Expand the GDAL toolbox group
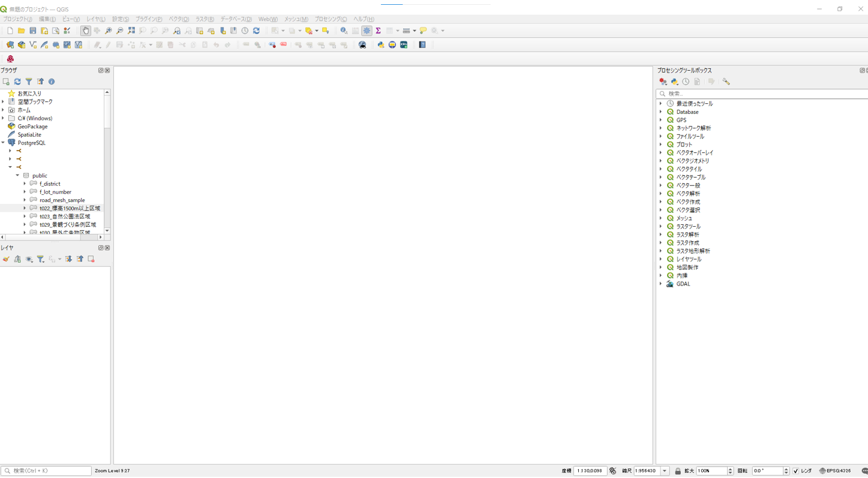 click(x=661, y=284)
